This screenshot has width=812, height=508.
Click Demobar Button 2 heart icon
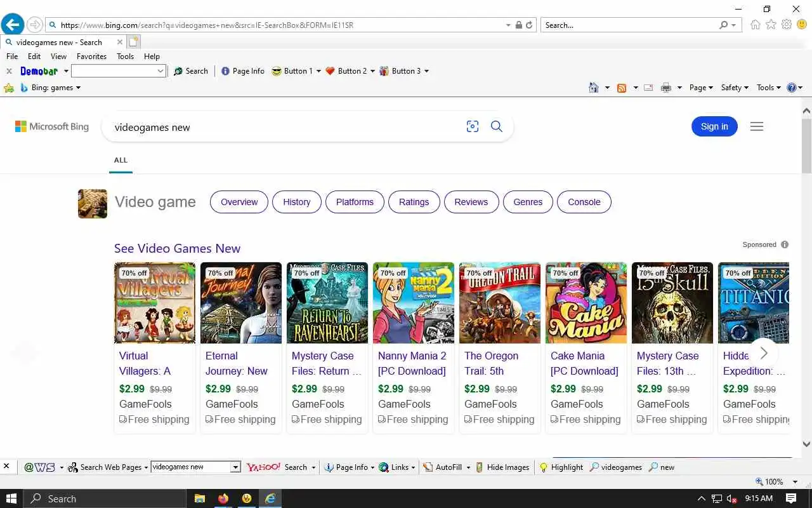pyautogui.click(x=330, y=71)
